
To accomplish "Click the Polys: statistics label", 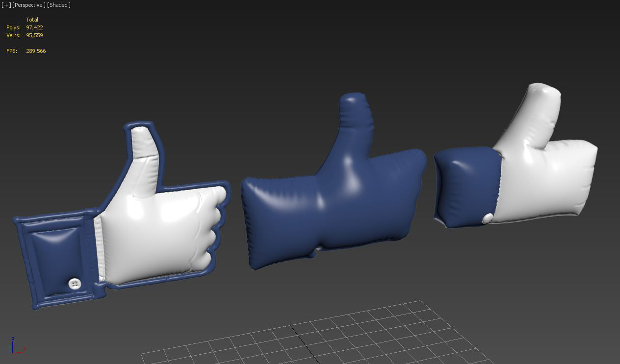I will [x=13, y=27].
